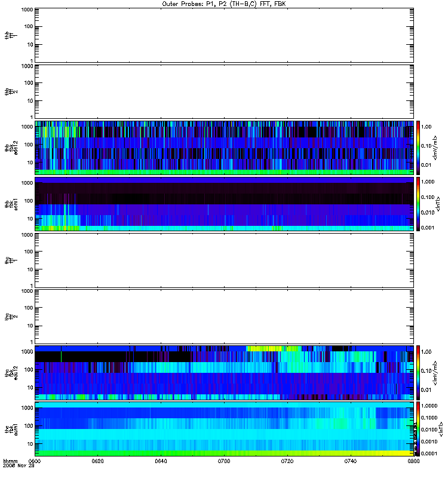Click the thb fbk edc12 spectrogram panel
This screenshot has width=448, height=478.
224,148
